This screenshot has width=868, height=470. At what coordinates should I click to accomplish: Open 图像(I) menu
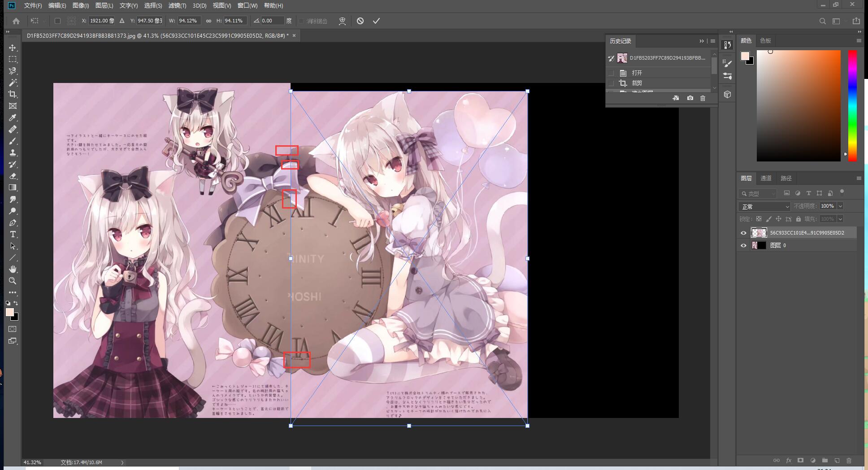coord(81,5)
